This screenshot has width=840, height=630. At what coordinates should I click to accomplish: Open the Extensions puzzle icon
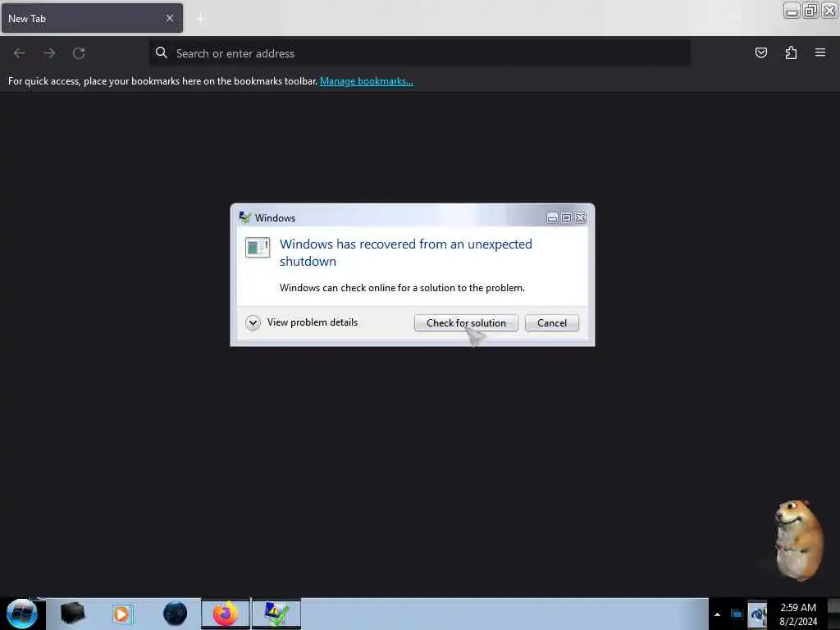[791, 52]
